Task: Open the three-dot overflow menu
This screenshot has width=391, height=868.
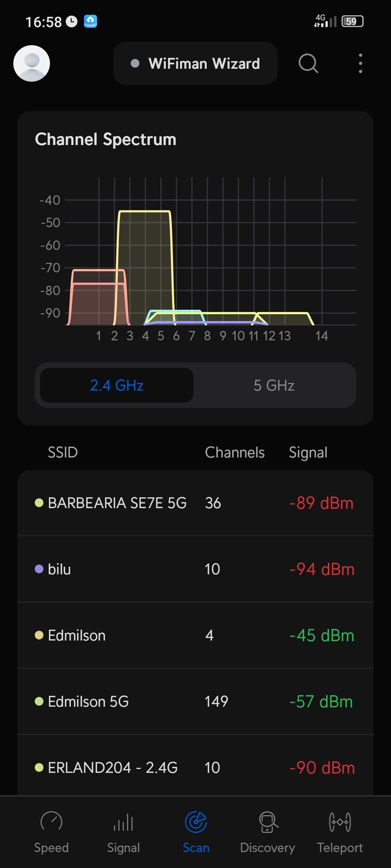Action: [360, 63]
